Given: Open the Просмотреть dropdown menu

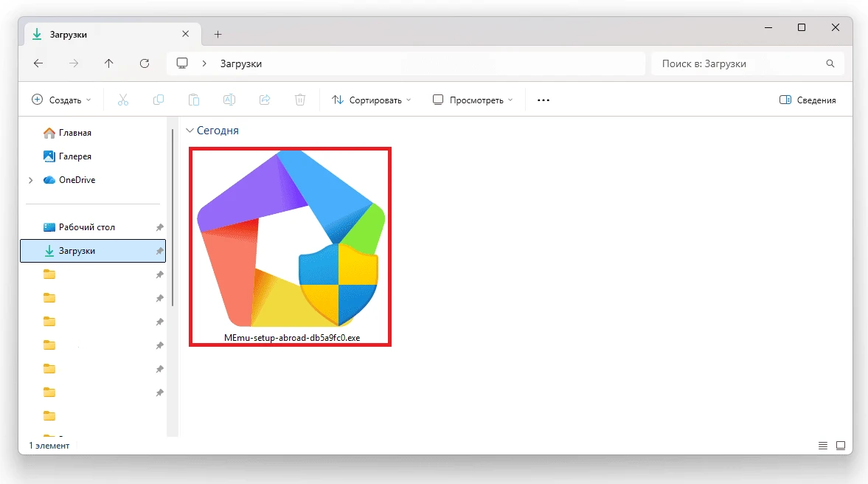Looking at the screenshot, I should pyautogui.click(x=472, y=100).
